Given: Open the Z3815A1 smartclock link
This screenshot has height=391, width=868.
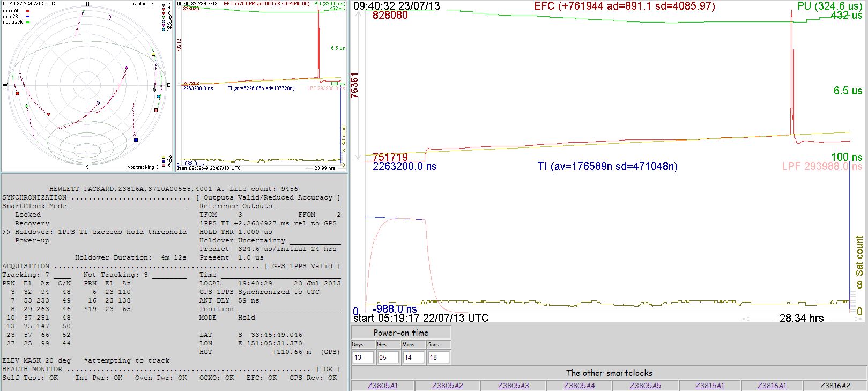Looking at the screenshot, I should [x=709, y=386].
